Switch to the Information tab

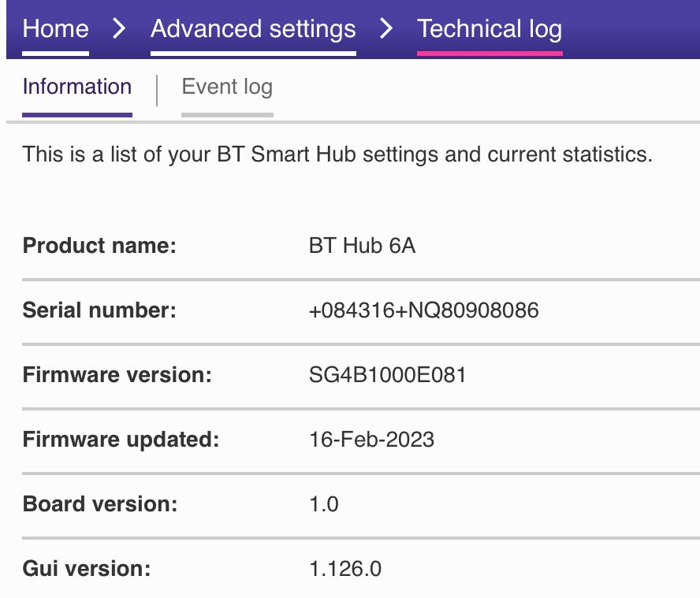[77, 87]
